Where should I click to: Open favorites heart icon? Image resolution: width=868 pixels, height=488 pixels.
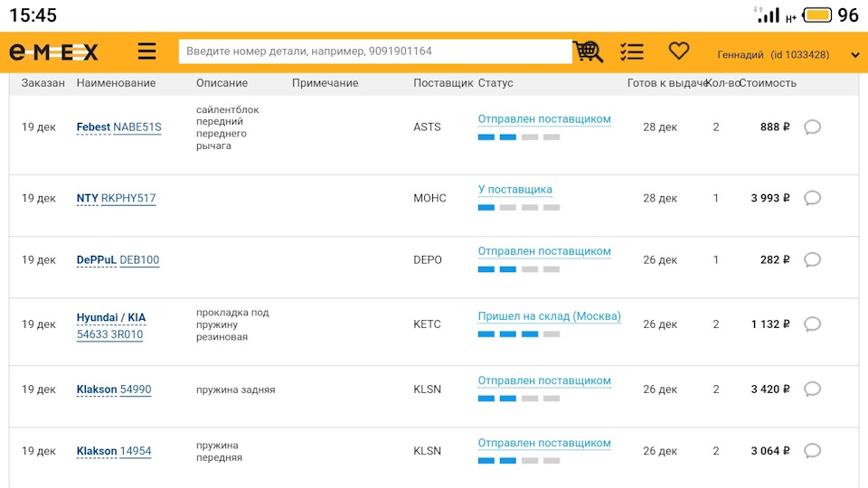click(x=678, y=52)
